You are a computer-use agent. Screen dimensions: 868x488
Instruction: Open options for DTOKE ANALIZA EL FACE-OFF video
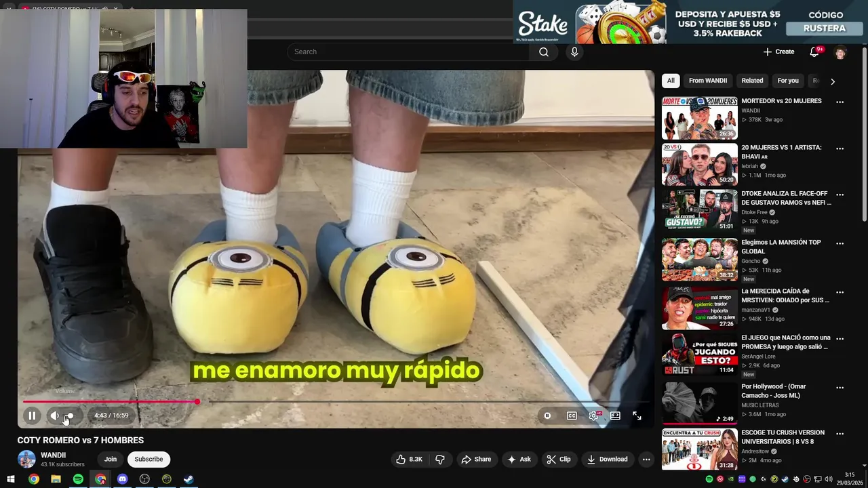[840, 195]
